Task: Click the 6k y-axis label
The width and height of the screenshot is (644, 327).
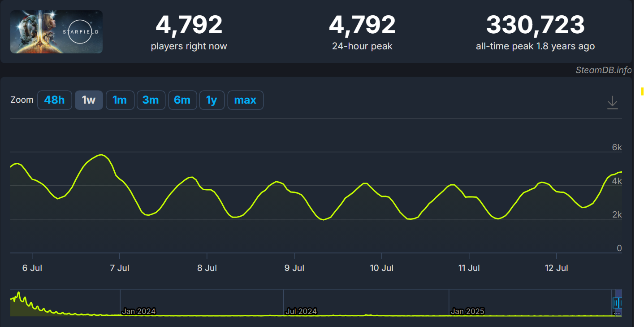Action: (617, 147)
